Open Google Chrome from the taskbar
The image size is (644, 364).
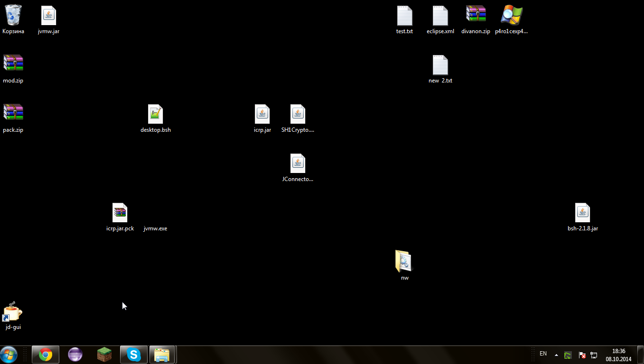(46, 355)
